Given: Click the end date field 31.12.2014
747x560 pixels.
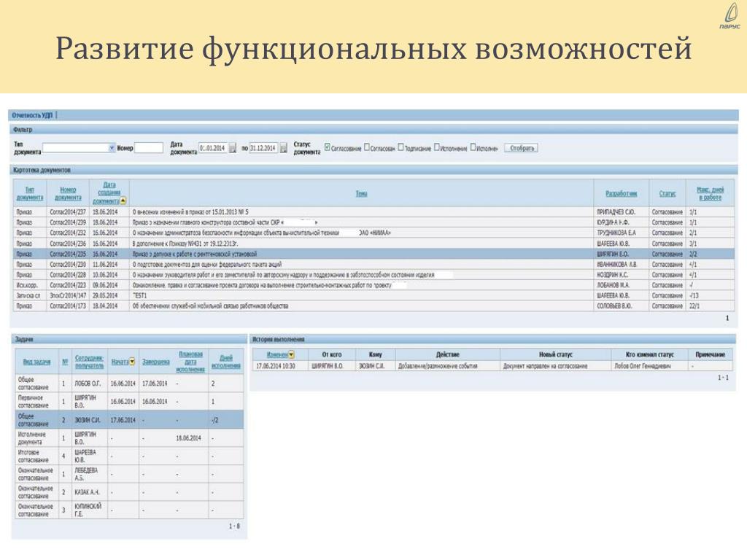Looking at the screenshot, I should point(263,148).
